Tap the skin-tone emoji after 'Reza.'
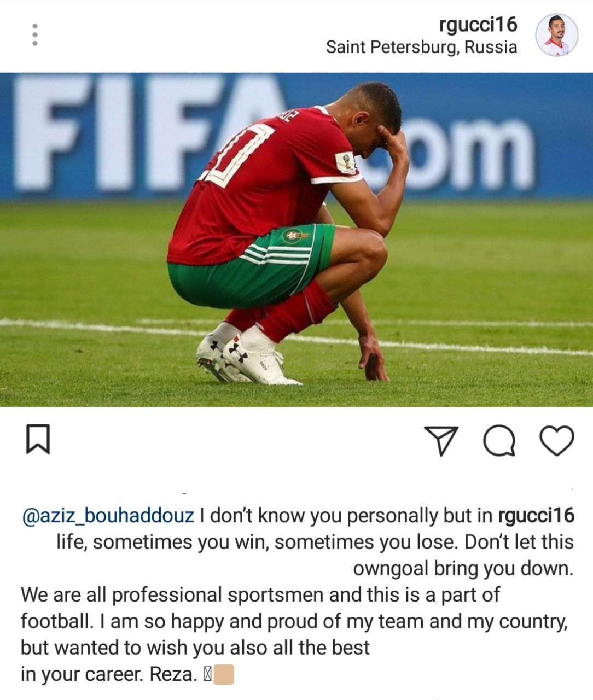 (224, 675)
